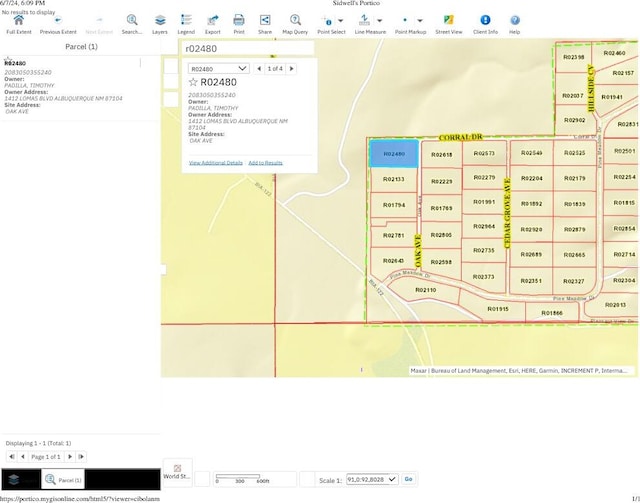This screenshot has width=640, height=503.
Task: Go to next popup result arrow
Action: 291,69
